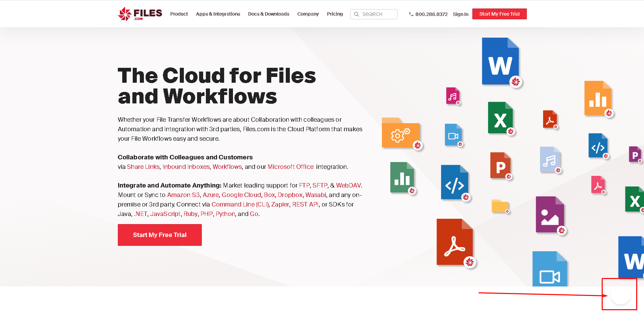Click into the search field

[x=374, y=14]
